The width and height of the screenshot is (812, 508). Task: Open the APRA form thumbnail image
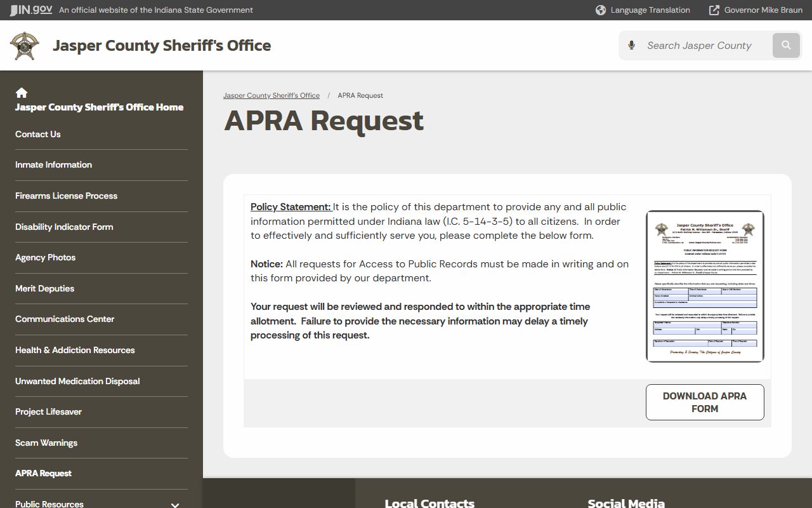(x=705, y=286)
